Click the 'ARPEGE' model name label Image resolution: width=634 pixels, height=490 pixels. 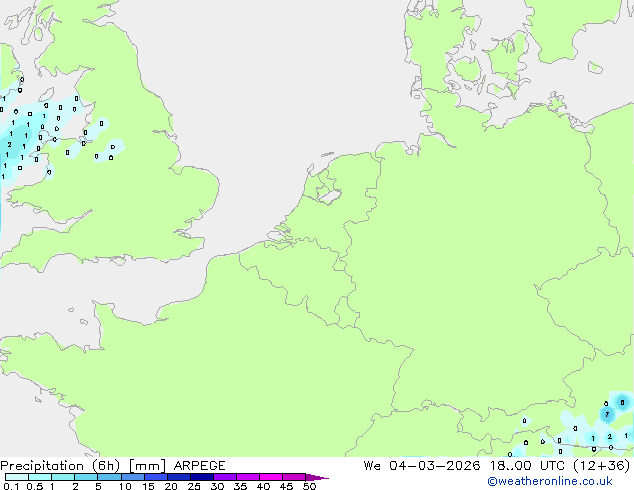point(199,466)
